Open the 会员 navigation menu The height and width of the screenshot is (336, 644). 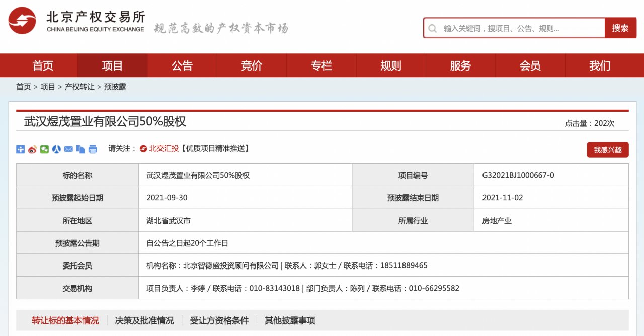(x=531, y=65)
